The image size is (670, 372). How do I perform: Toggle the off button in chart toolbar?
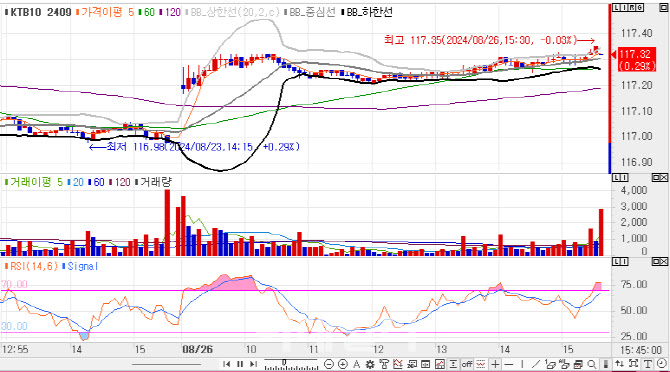[467, 364]
